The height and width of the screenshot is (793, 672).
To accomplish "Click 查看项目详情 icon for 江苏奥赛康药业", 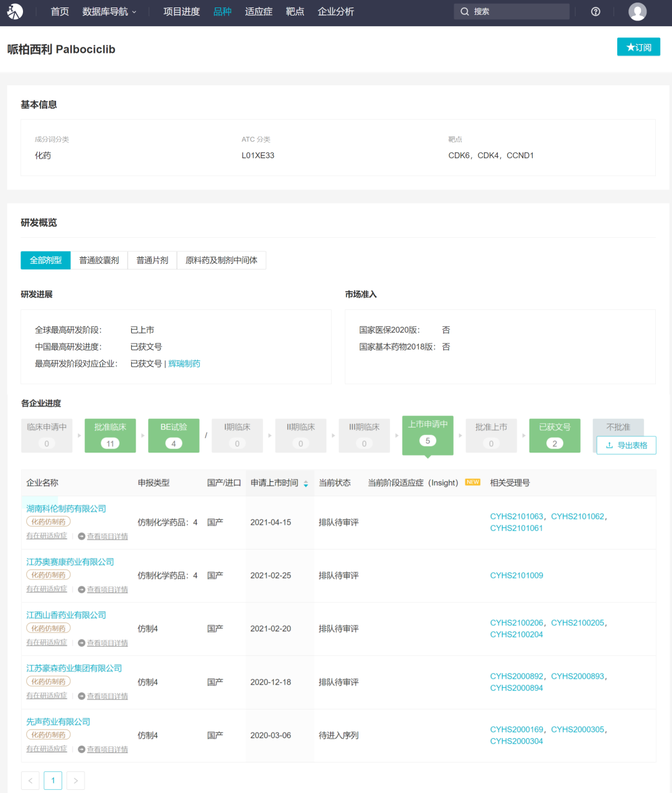I will (x=82, y=589).
